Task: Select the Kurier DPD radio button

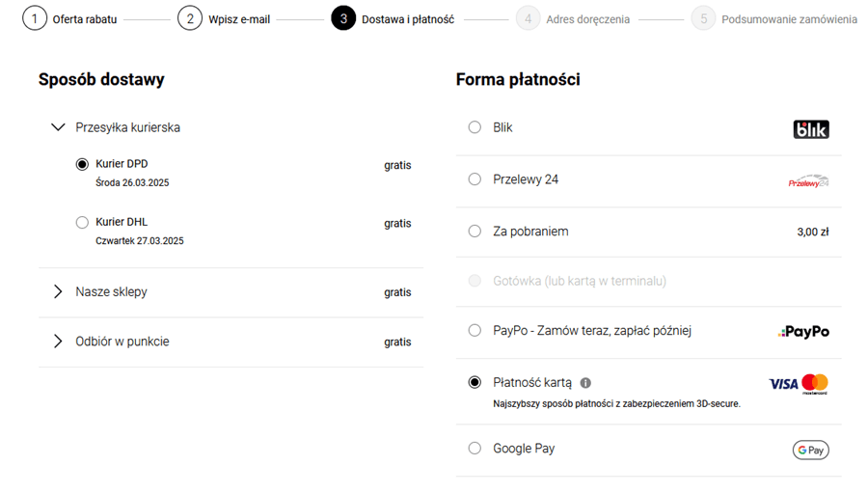Action: [82, 164]
